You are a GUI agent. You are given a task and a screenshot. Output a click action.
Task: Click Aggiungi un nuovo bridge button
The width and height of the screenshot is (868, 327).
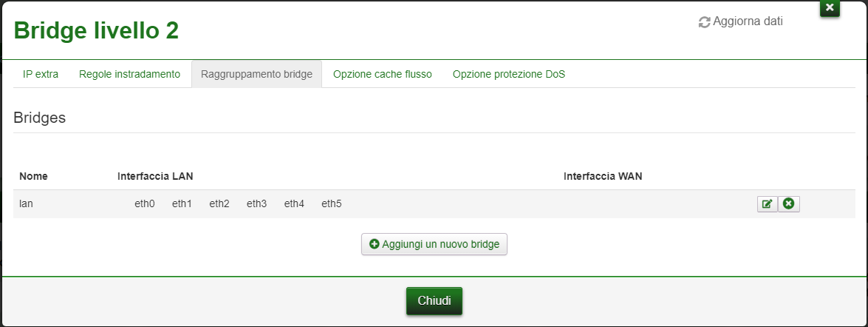434,244
